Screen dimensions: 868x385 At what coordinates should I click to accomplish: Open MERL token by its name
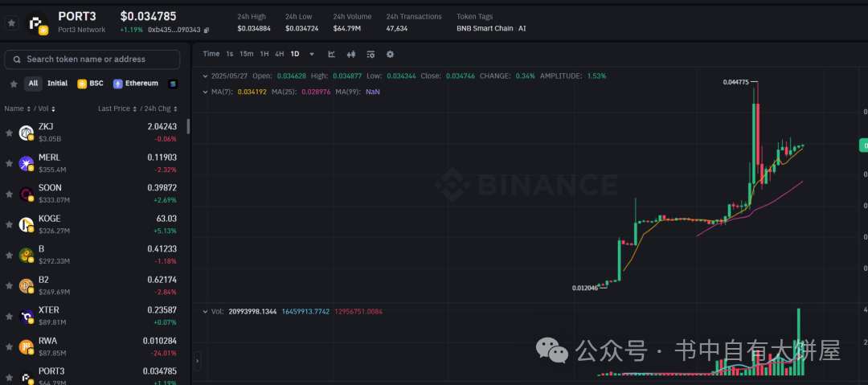(49, 158)
